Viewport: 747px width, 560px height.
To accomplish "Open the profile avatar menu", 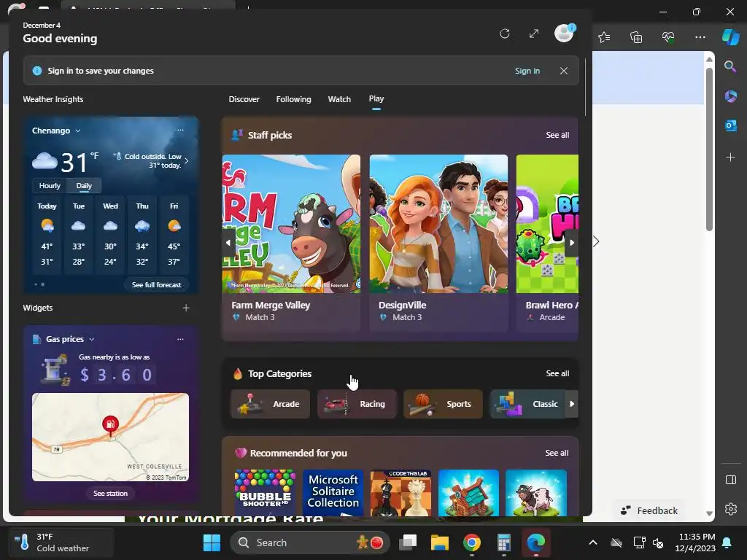I will [x=564, y=34].
